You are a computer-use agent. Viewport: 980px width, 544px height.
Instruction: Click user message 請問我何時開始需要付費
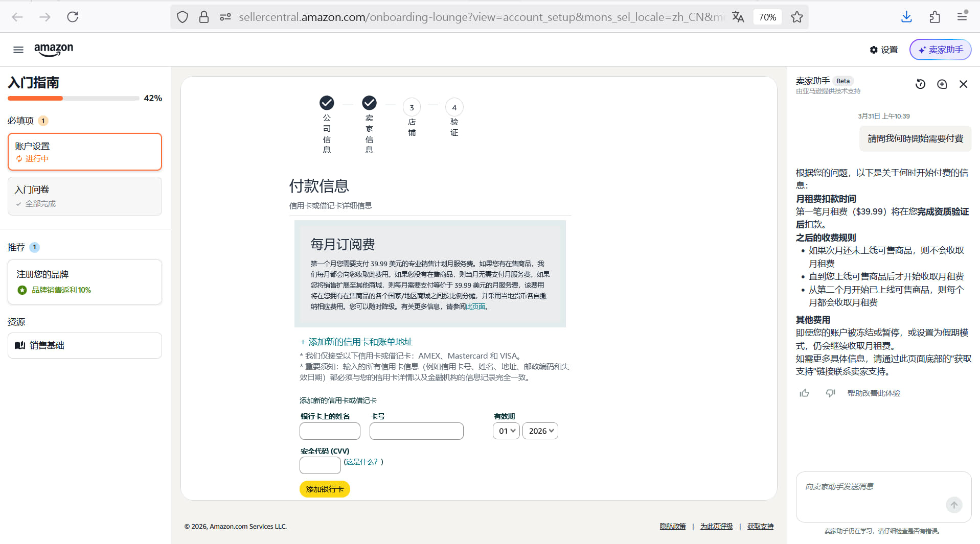tap(915, 138)
